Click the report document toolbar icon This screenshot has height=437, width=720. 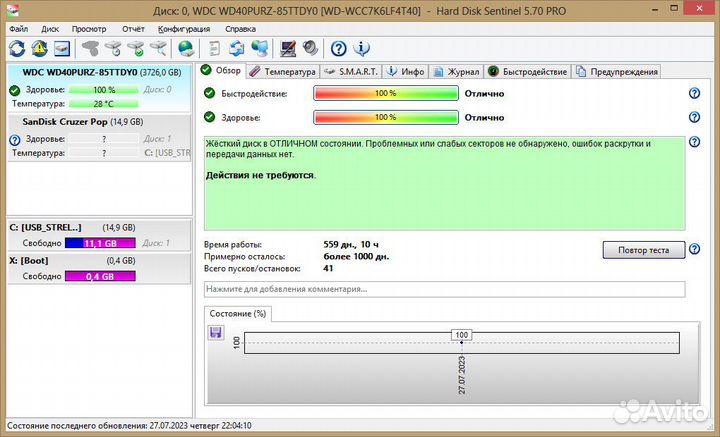point(215,48)
